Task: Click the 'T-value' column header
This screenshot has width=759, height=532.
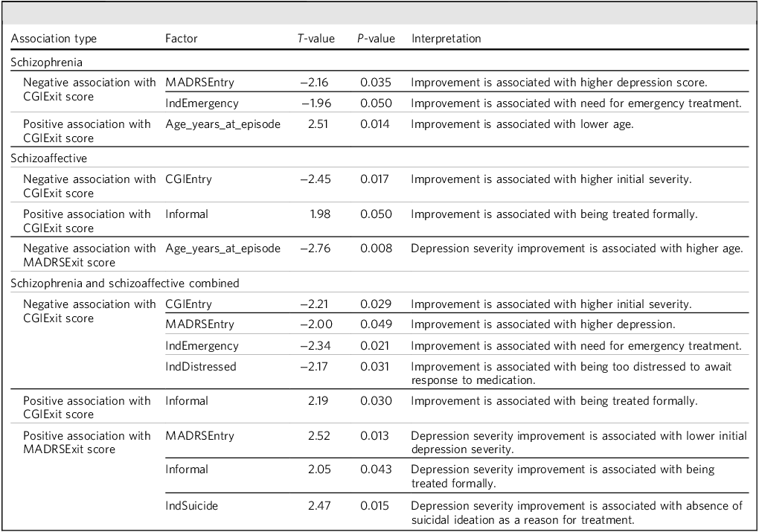Action: pos(316,39)
